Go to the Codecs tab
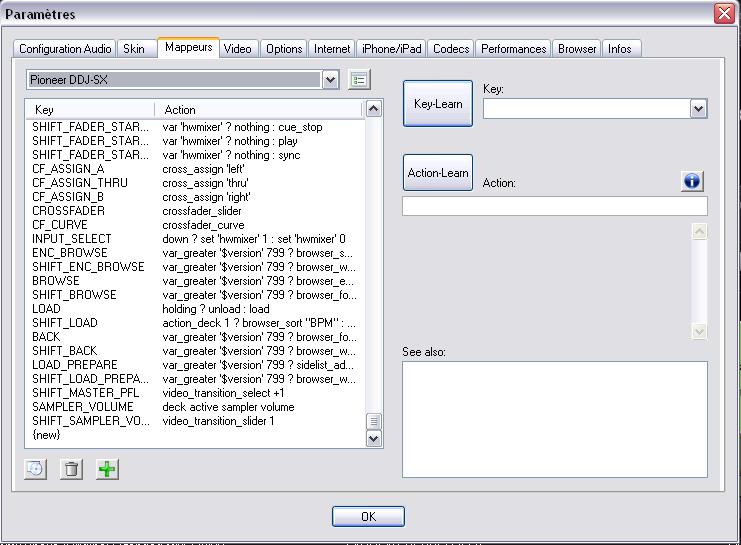 click(x=451, y=49)
